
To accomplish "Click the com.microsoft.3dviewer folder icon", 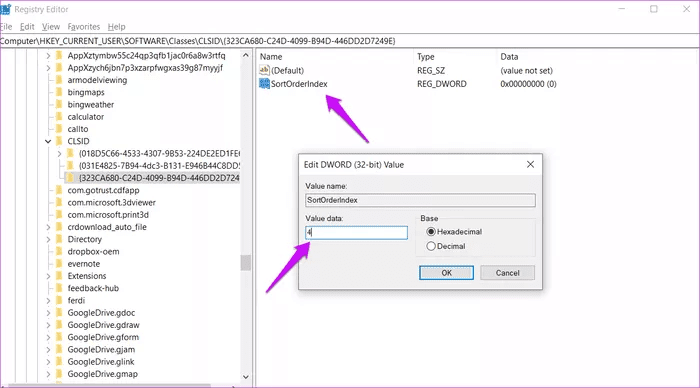I will [x=59, y=202].
